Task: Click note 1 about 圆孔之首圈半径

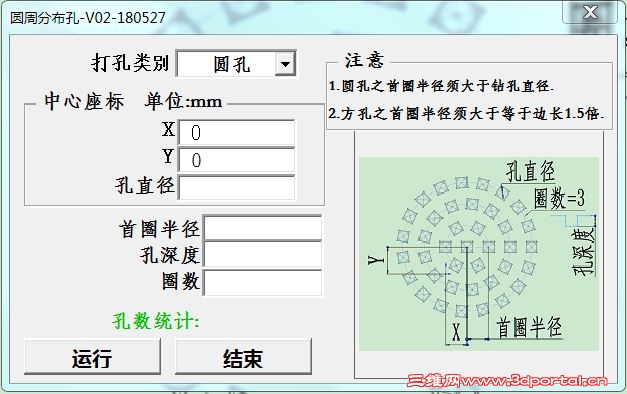Action: point(441,86)
